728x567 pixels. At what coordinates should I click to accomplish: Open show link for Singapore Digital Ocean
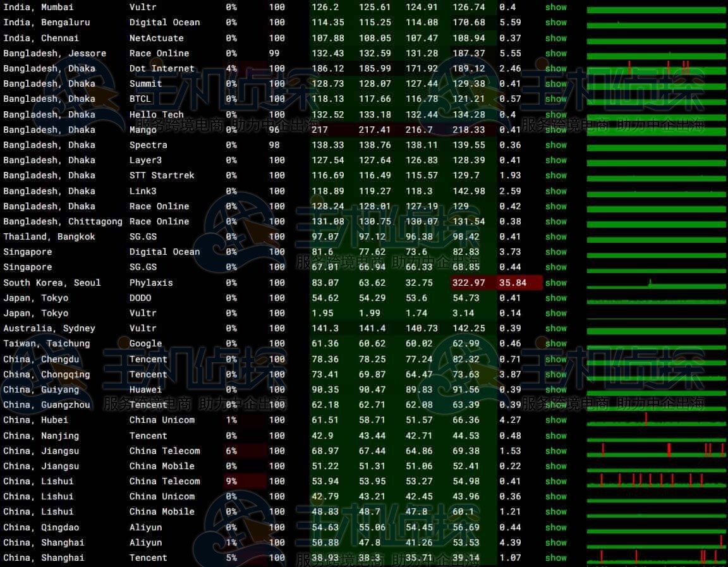[555, 252]
